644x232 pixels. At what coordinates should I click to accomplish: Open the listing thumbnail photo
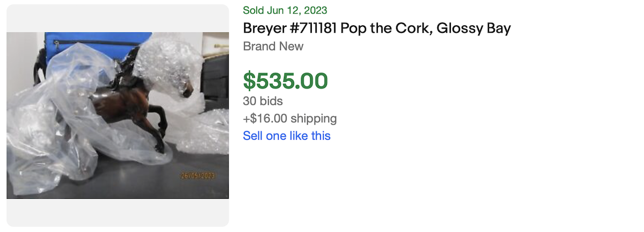[118, 115]
